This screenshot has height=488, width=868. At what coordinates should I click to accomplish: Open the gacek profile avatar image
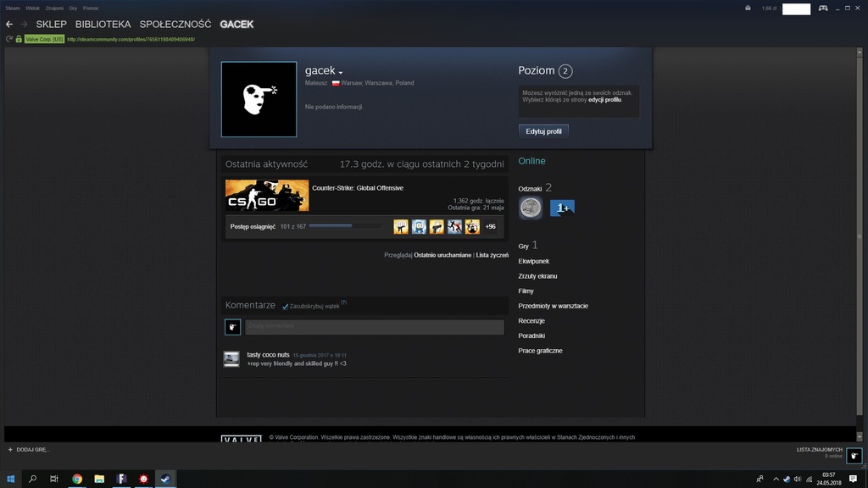coord(259,99)
